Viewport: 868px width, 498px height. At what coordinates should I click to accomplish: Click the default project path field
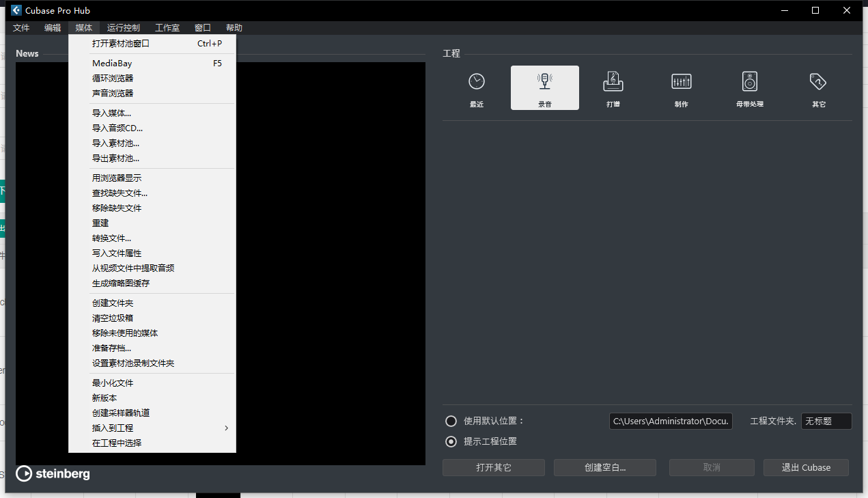(x=671, y=421)
